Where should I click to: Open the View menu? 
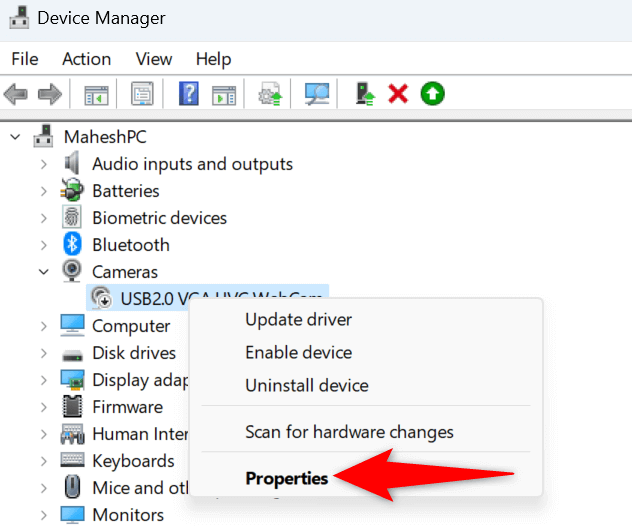click(154, 59)
